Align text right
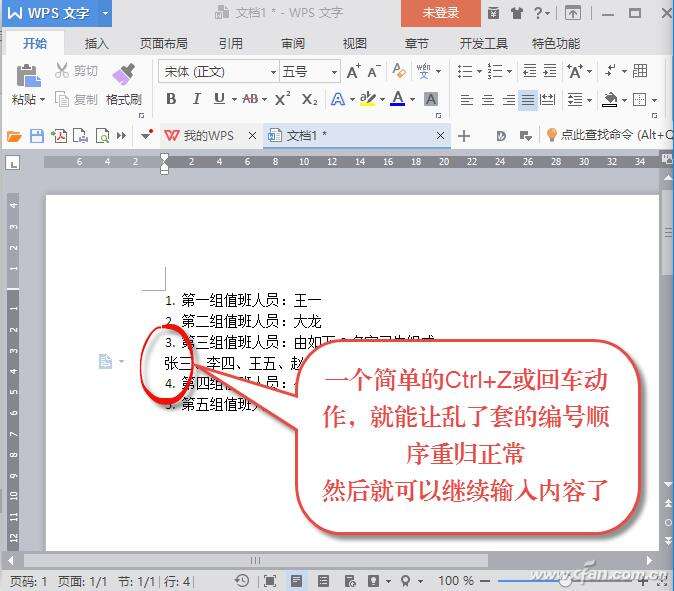The image size is (674, 591). click(509, 100)
